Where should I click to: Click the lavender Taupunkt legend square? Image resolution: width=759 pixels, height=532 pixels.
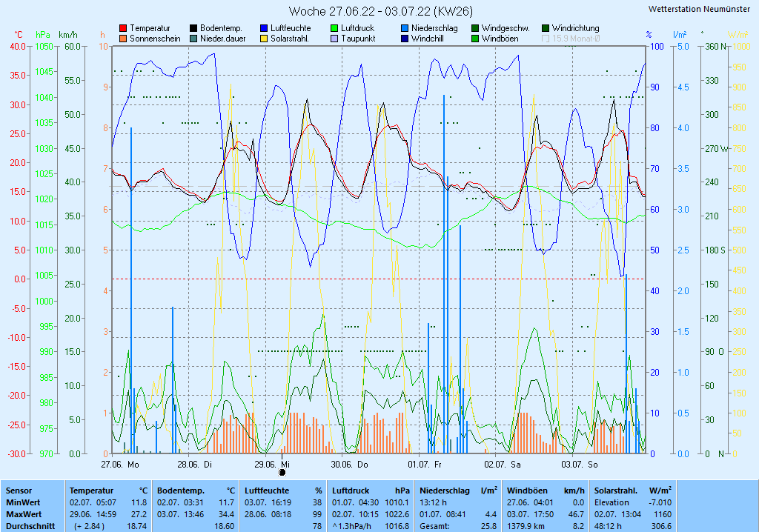pyautogui.click(x=334, y=39)
